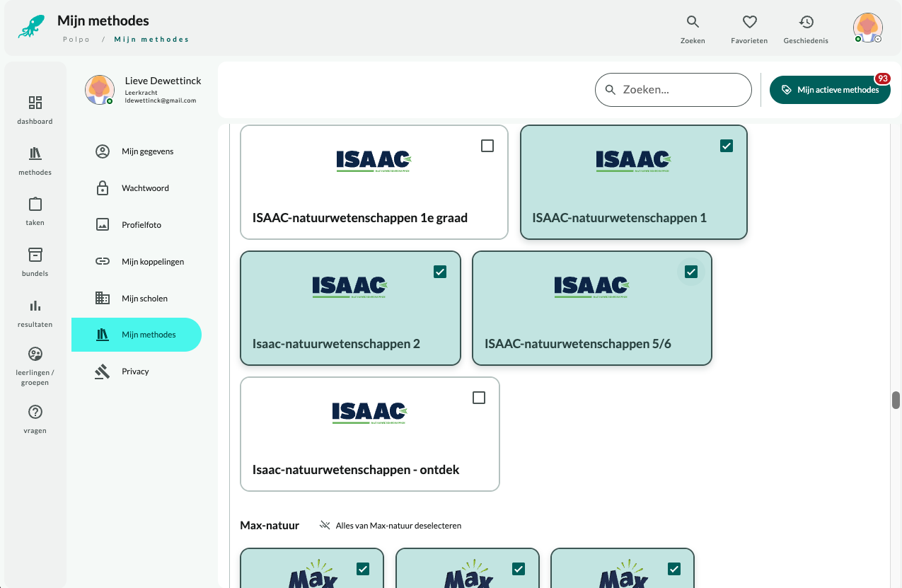Image resolution: width=902 pixels, height=588 pixels.
Task: Check Isaac-natuurwetenschappen - ontdek checkbox
Action: click(x=479, y=398)
